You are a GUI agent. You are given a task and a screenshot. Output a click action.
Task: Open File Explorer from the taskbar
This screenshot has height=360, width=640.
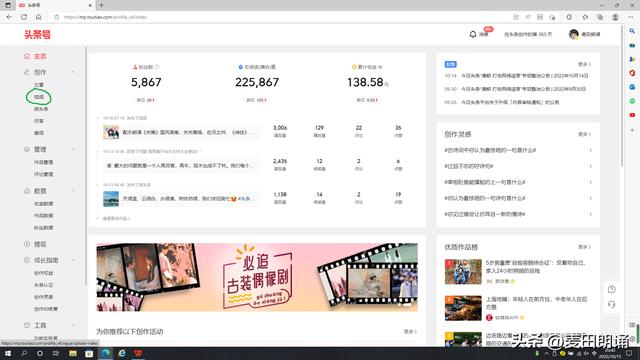73,353
